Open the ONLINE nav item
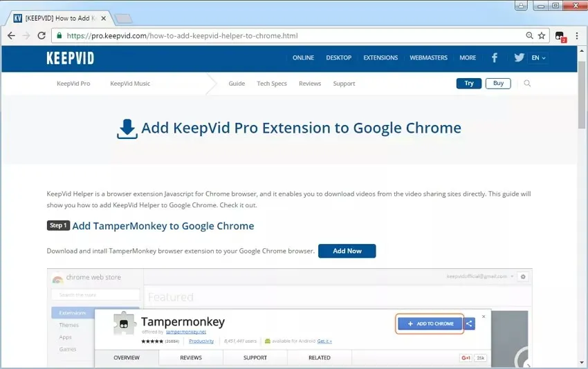Viewport: 588px width, 369px height. [x=304, y=57]
